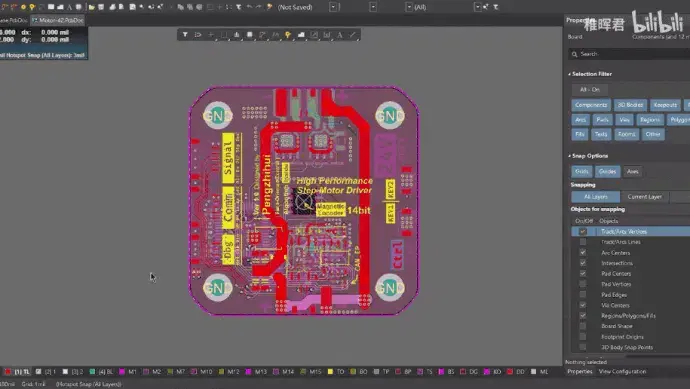Click the selection rectangle tool in the active bar

click(224, 34)
